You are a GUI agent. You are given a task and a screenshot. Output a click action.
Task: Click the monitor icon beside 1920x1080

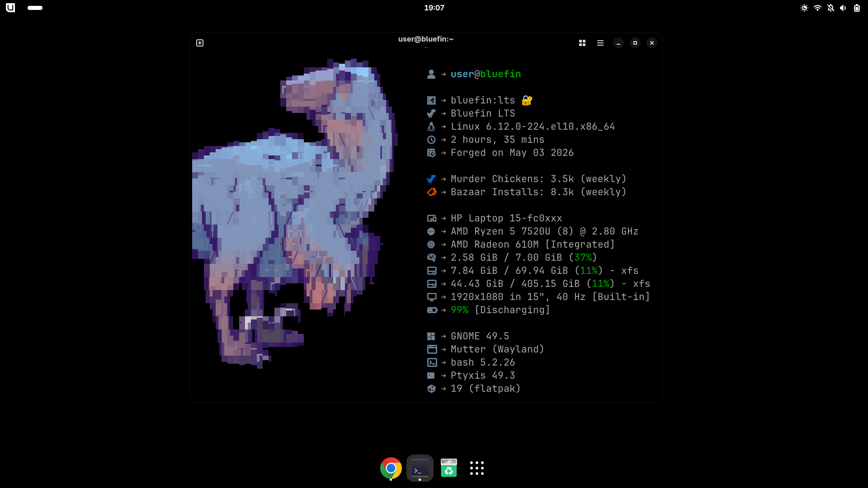(x=432, y=297)
